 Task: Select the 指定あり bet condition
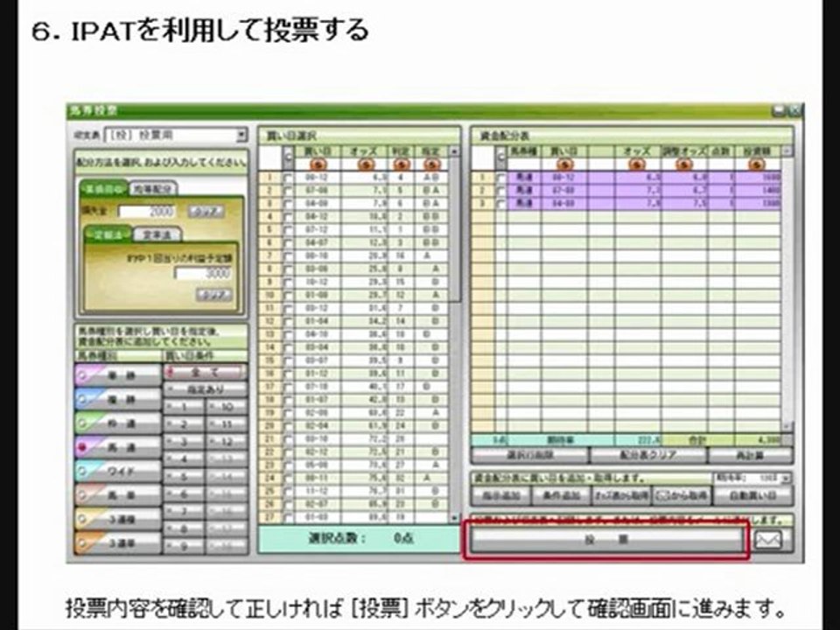(x=205, y=388)
